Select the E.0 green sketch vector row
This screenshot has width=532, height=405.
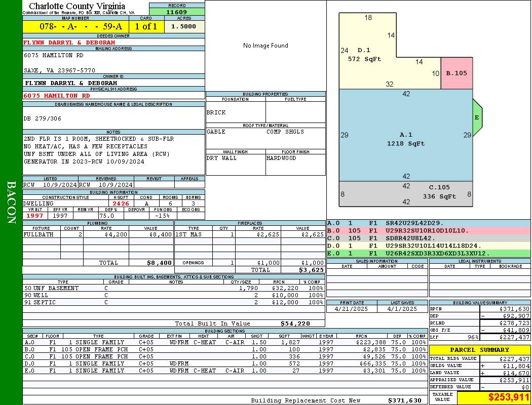(429, 254)
